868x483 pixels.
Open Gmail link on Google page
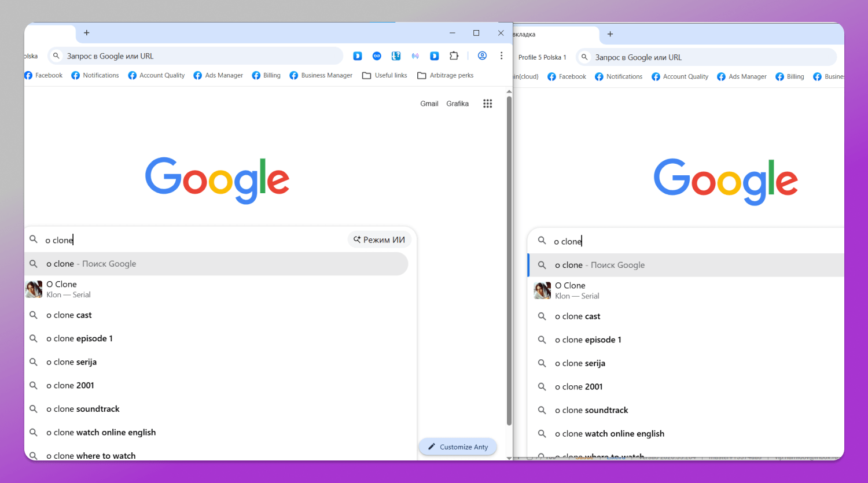pyautogui.click(x=429, y=104)
